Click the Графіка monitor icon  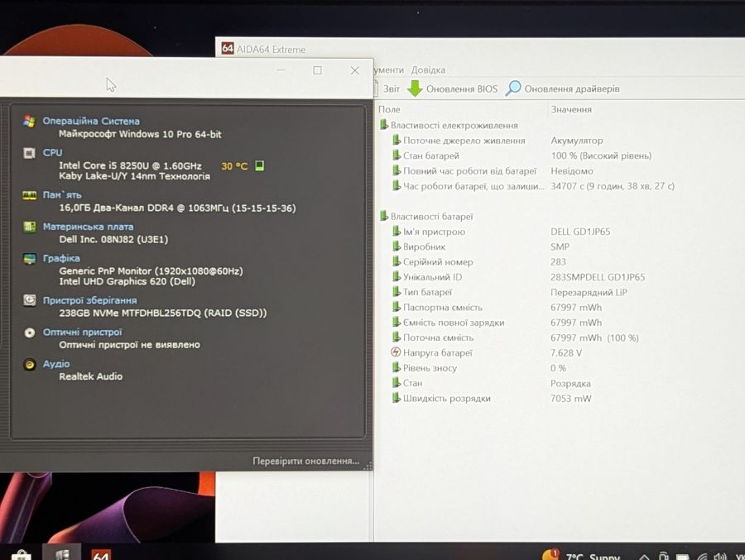30,258
